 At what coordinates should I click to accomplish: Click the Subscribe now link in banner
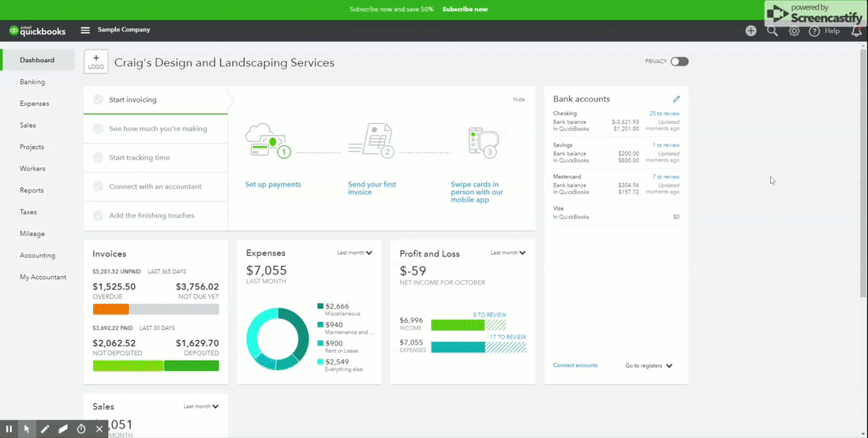[x=465, y=9]
